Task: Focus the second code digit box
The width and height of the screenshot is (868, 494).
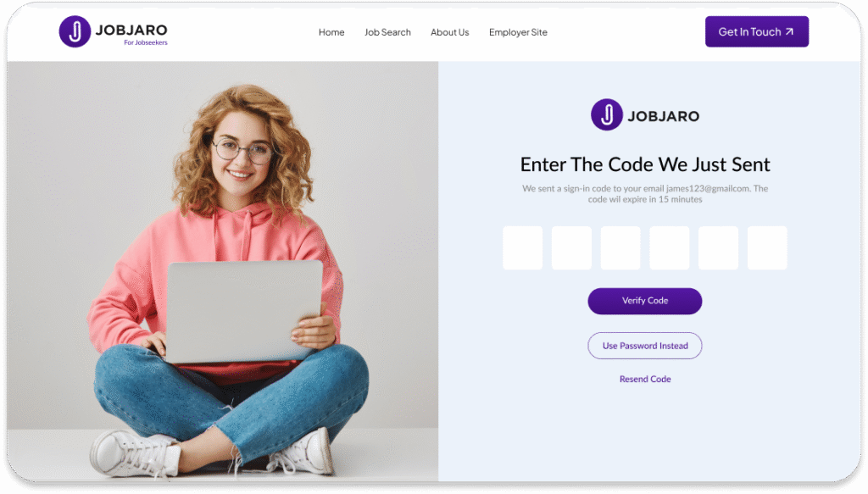Action: coord(571,247)
